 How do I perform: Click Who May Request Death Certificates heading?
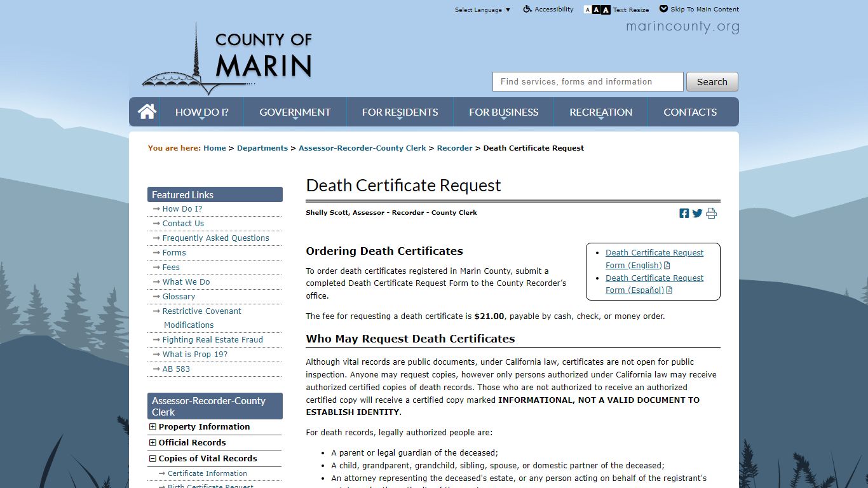click(x=410, y=339)
